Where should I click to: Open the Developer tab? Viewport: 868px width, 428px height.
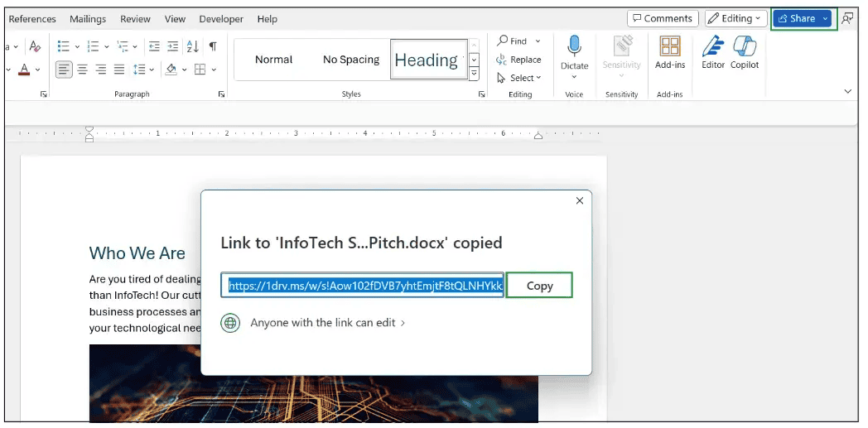tap(221, 19)
